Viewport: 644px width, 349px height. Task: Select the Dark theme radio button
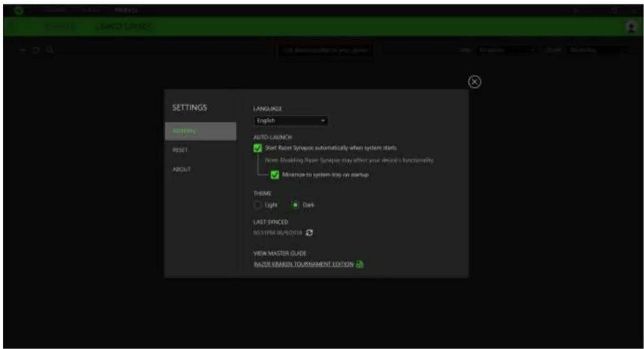(296, 205)
